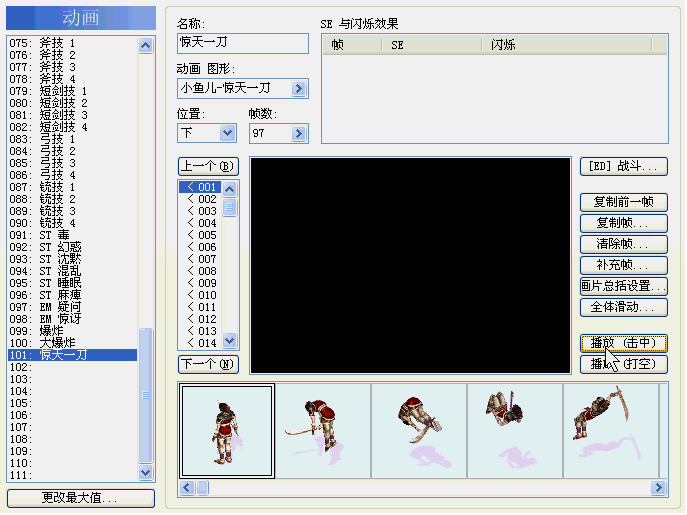Click the 帧 column header

[x=352, y=45]
